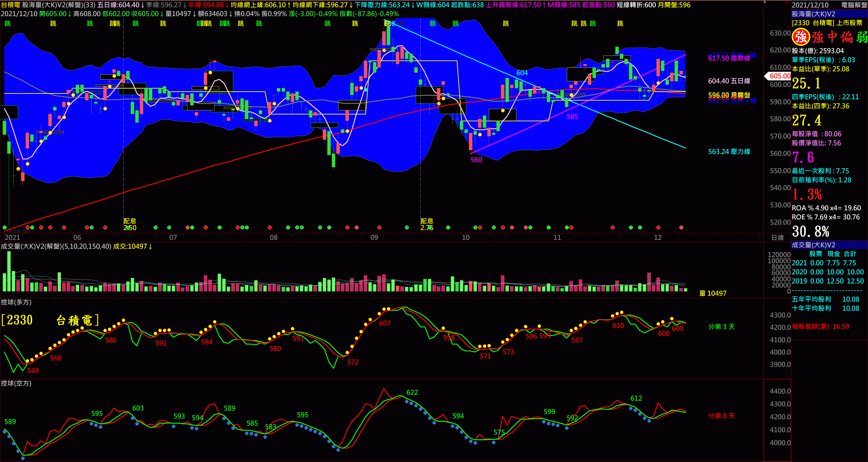Viewport: 868px width, 462px height.
Task: Open the 成交量(大K)V2 side panel header
Action: (x=814, y=245)
